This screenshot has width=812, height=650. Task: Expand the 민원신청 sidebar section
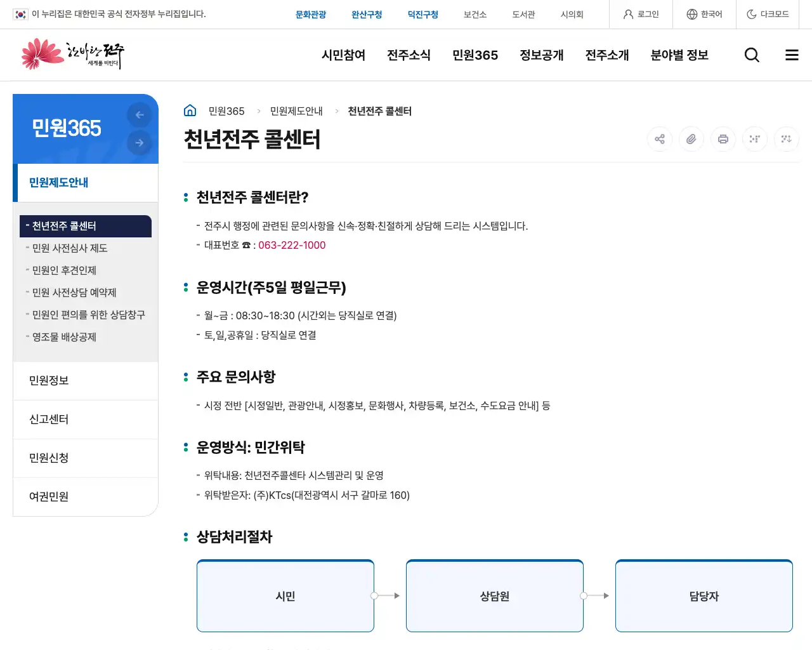(86, 458)
